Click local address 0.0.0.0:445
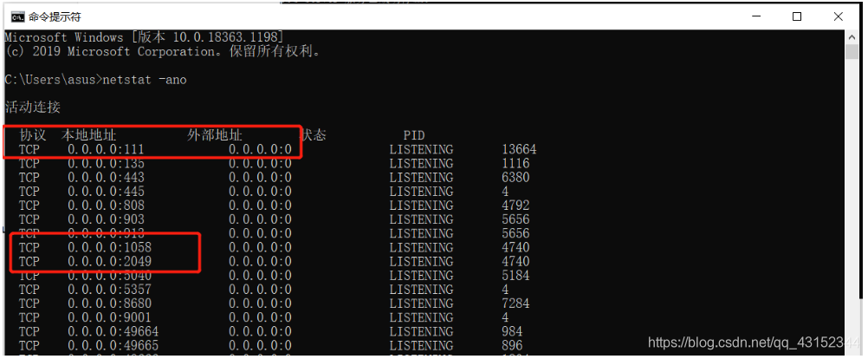The height and width of the screenshot is (359, 868). [x=107, y=191]
